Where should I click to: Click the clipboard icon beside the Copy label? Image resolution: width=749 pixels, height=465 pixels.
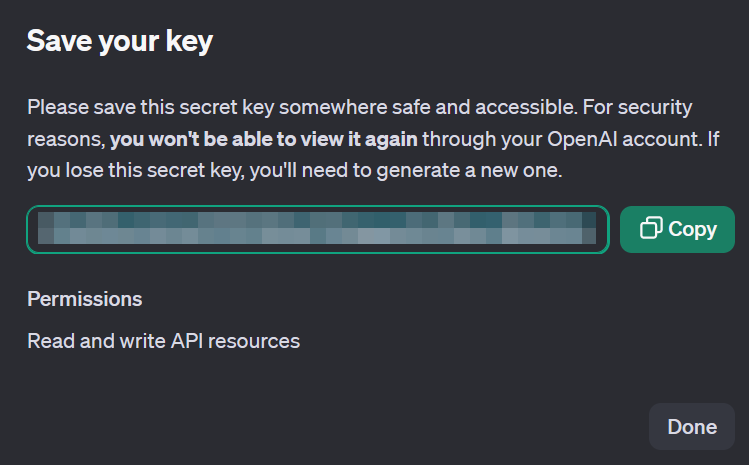[652, 229]
